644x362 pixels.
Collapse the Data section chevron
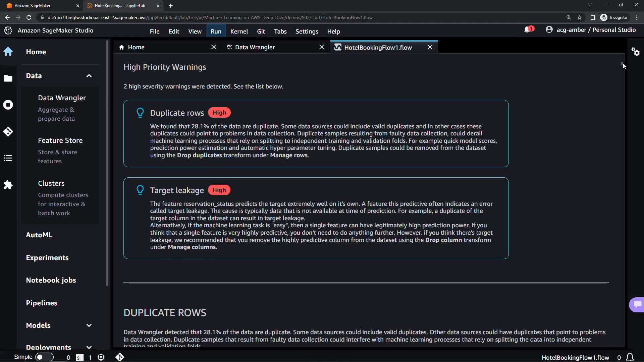[89, 76]
